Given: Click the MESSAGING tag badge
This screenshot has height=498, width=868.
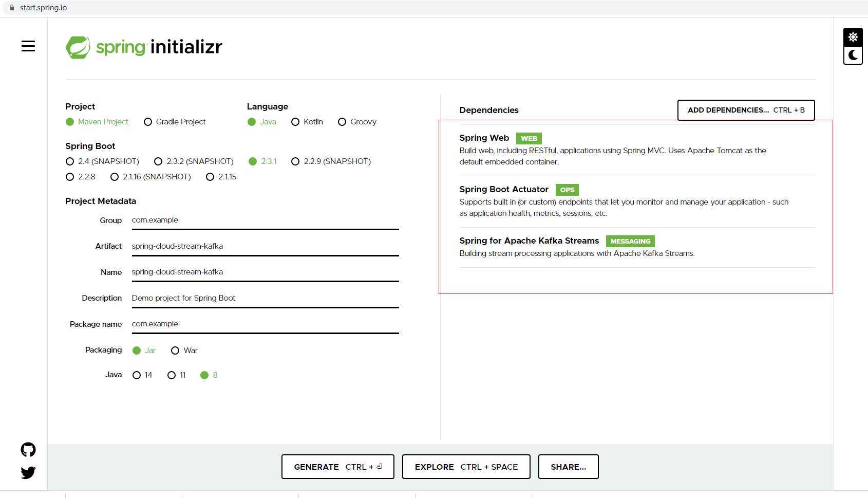Looking at the screenshot, I should click(630, 241).
